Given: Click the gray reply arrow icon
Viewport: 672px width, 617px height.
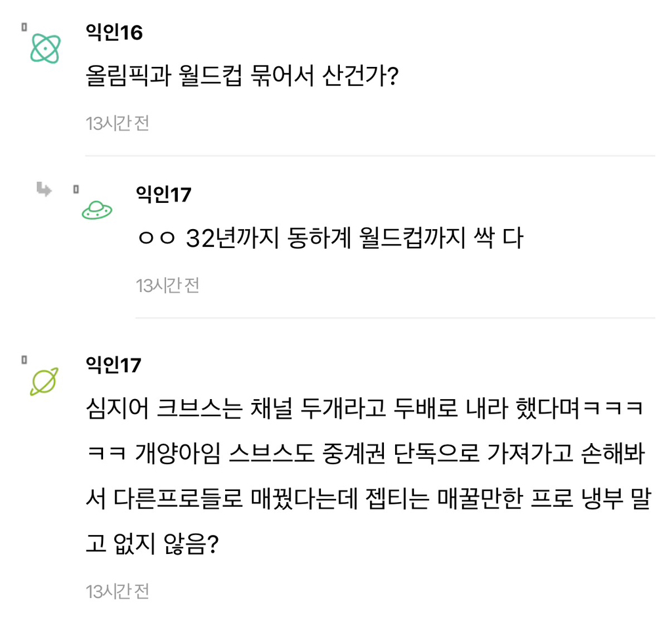Looking at the screenshot, I should [44, 190].
